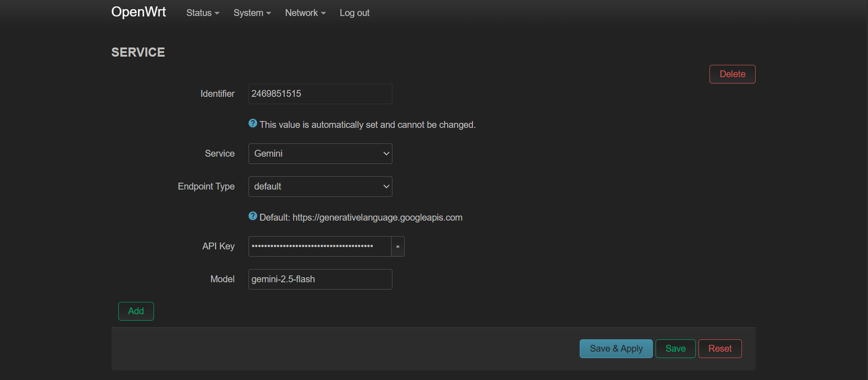Click the help icon beside the Identifier hint
868x380 pixels.
[x=253, y=123]
